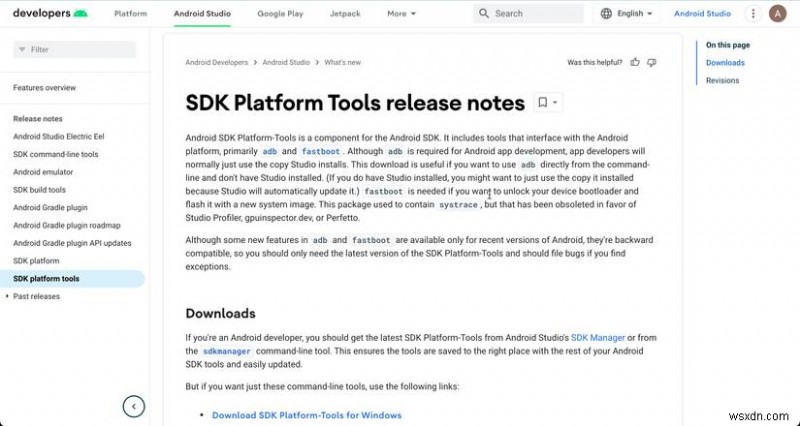Click the systrace code text
The image size is (800, 426).
[x=458, y=205]
